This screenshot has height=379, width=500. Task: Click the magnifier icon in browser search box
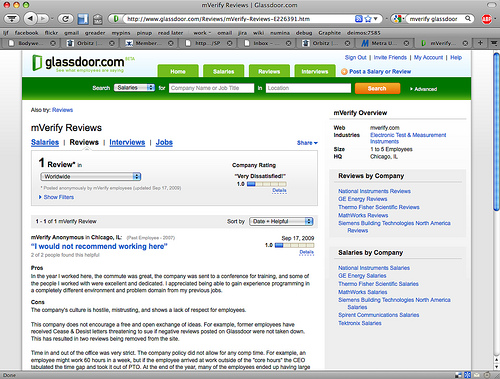(468, 19)
